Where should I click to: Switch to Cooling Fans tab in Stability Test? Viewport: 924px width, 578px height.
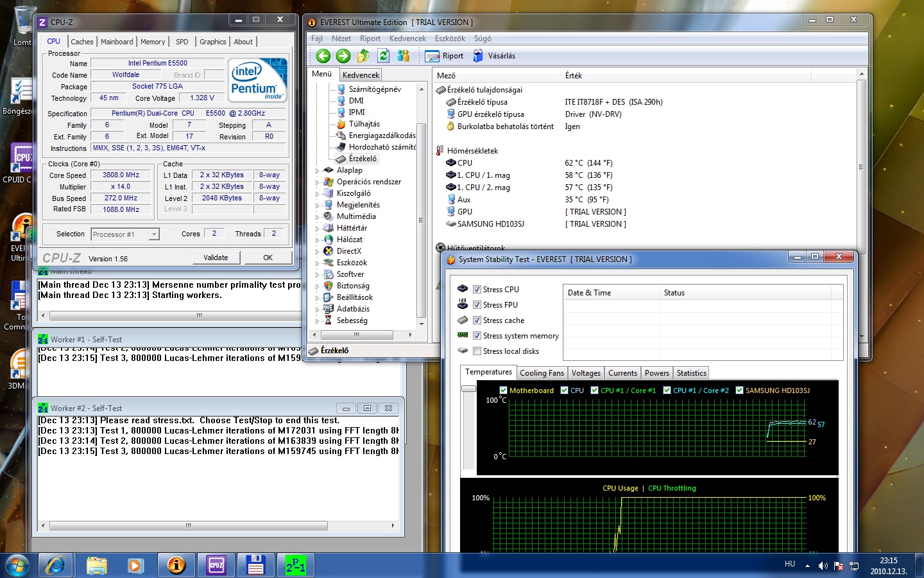542,373
